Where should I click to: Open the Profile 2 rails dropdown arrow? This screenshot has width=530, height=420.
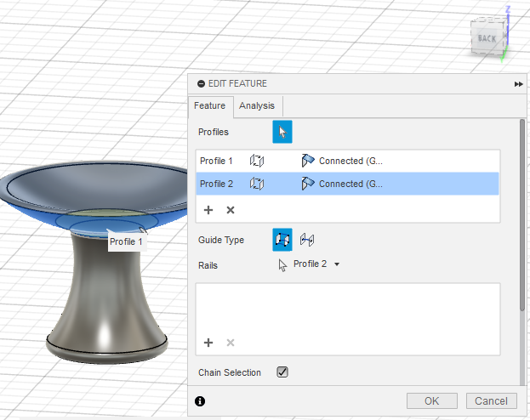(337, 264)
